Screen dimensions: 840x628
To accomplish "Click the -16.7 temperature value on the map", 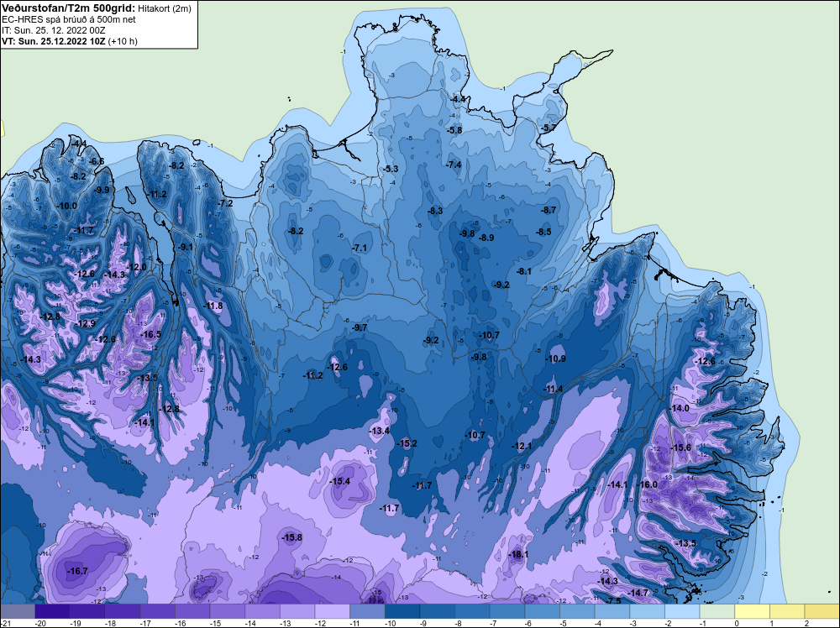I will [77, 571].
